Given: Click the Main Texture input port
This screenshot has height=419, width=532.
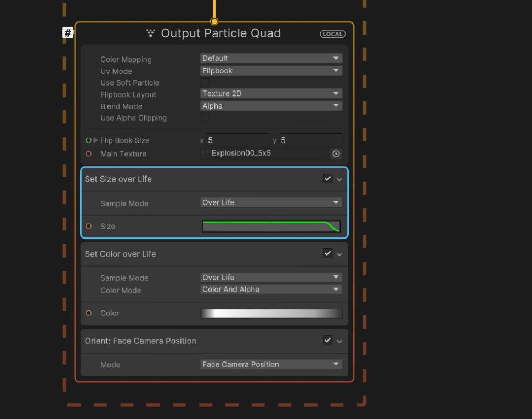Looking at the screenshot, I should [88, 154].
